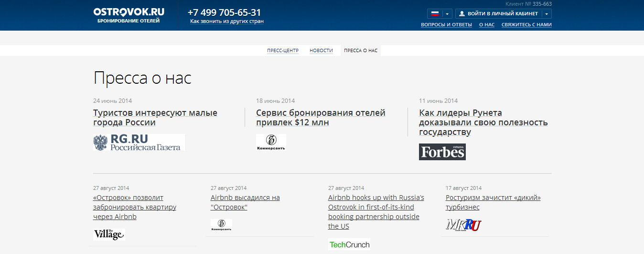Open «Войти в личный кабинет» button
Screen dimensions: 644x254
pos(499,14)
